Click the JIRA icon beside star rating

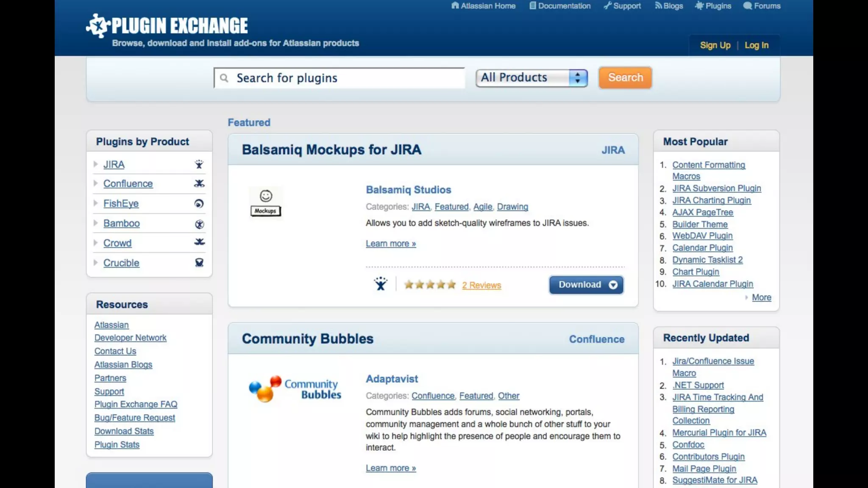click(381, 284)
